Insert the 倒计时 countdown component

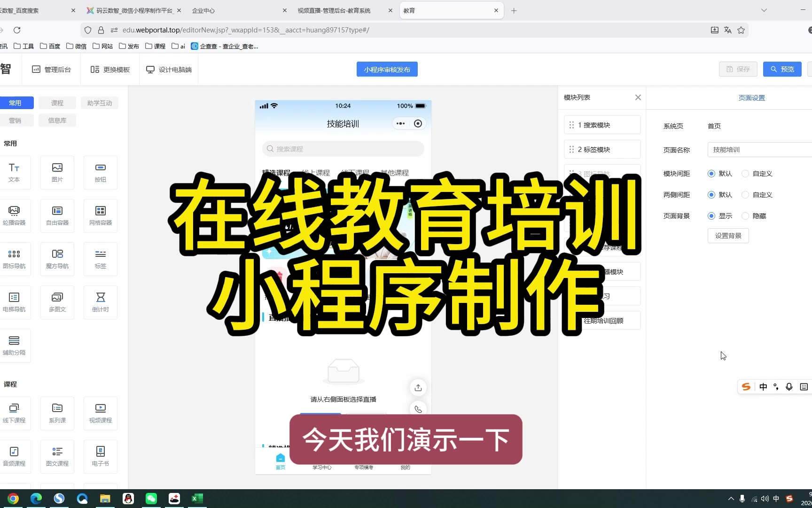pos(101,302)
